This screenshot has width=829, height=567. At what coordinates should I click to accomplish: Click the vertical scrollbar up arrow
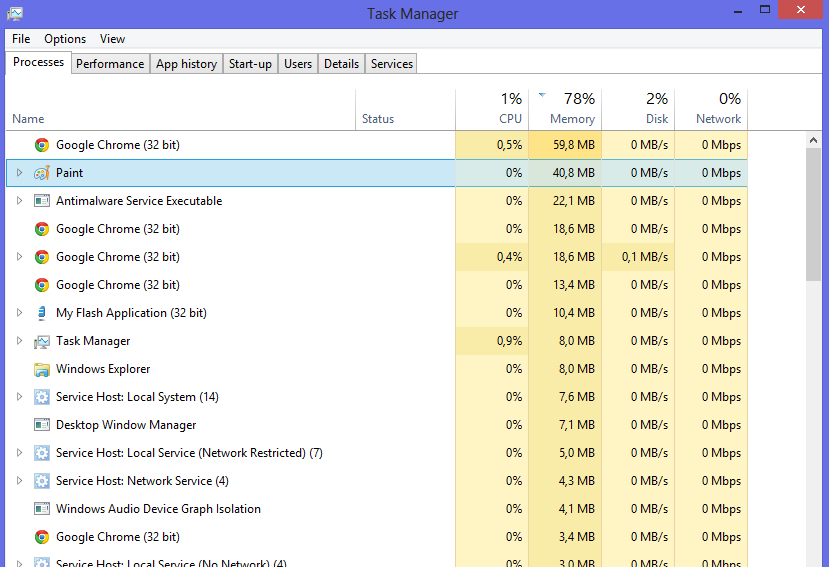[815, 141]
